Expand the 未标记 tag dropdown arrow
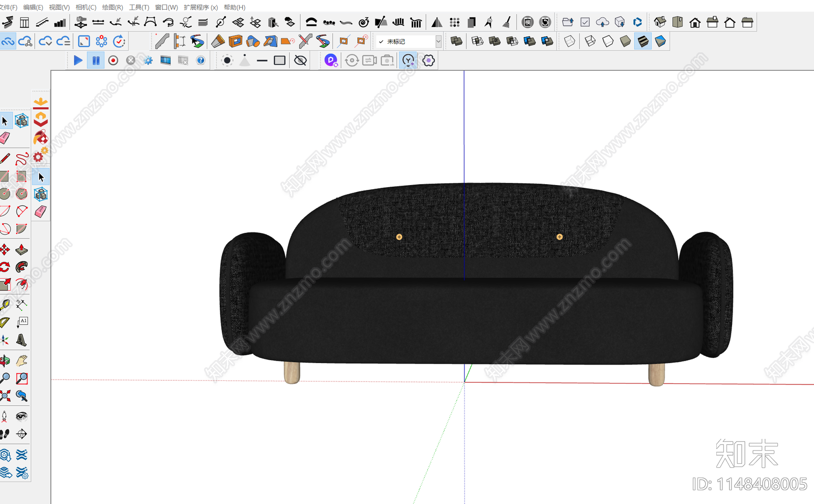814x504 pixels. click(x=438, y=42)
